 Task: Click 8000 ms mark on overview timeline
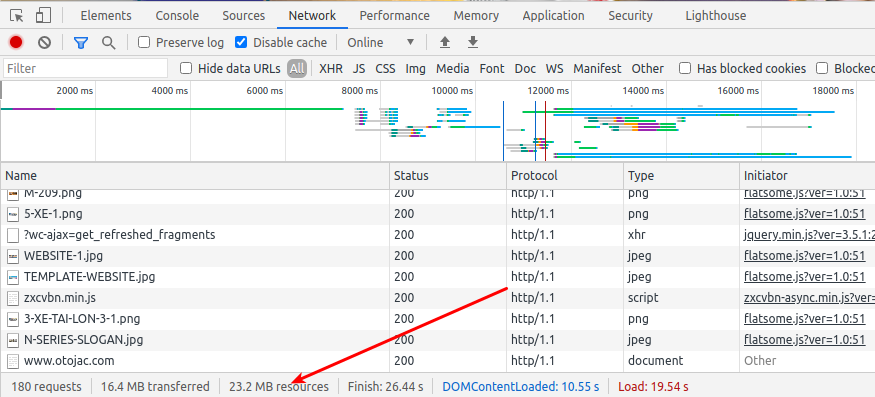coord(359,90)
